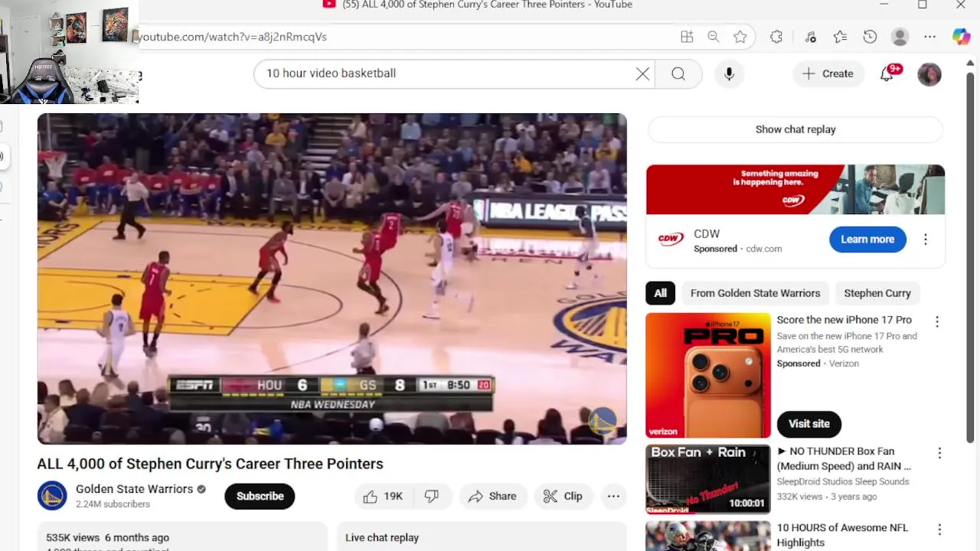Click the Warriors logo watermark in player
980x551 pixels.
[x=602, y=421]
